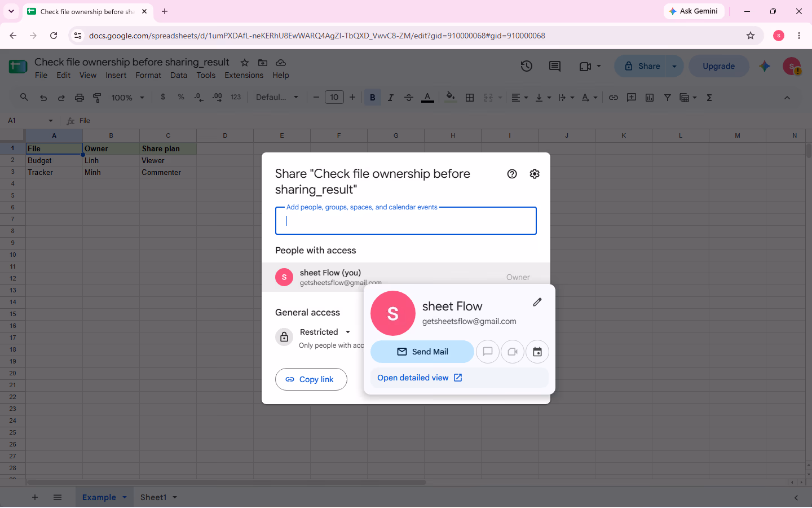The width and height of the screenshot is (812, 508).
Task: Toggle filter on toolbar
Action: (x=668, y=98)
